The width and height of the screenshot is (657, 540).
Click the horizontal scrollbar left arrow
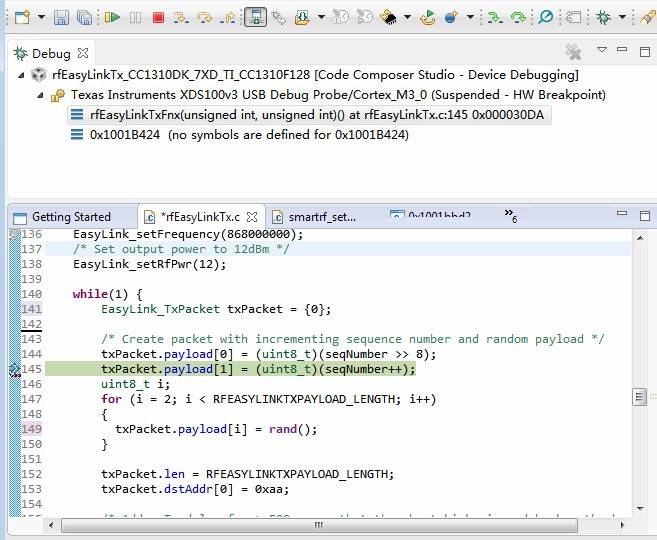pyautogui.click(x=51, y=525)
